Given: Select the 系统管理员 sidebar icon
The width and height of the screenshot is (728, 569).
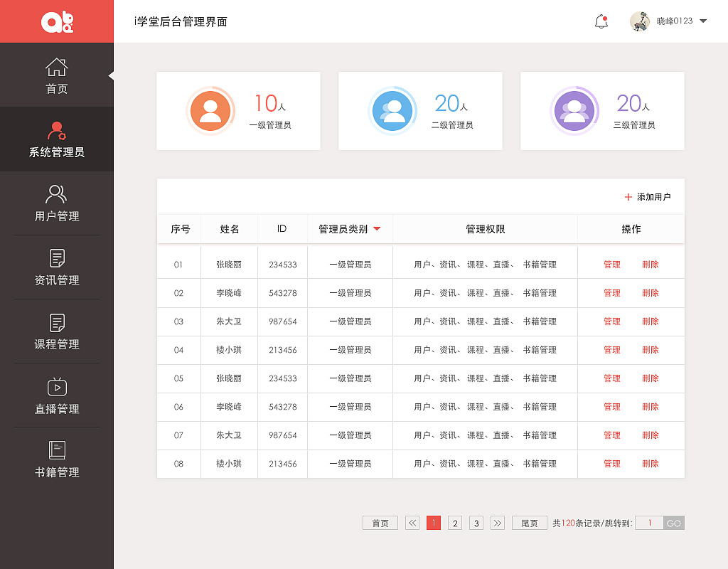Looking at the screenshot, I should tap(57, 132).
